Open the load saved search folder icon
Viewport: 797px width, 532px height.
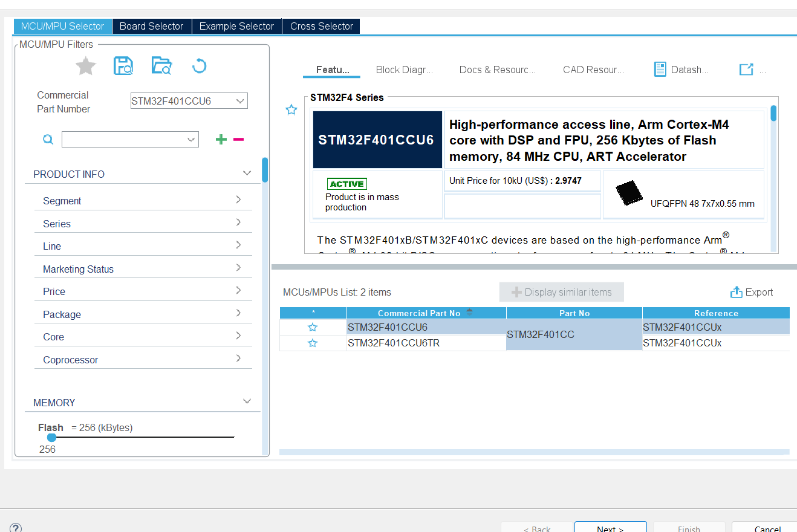click(161, 66)
